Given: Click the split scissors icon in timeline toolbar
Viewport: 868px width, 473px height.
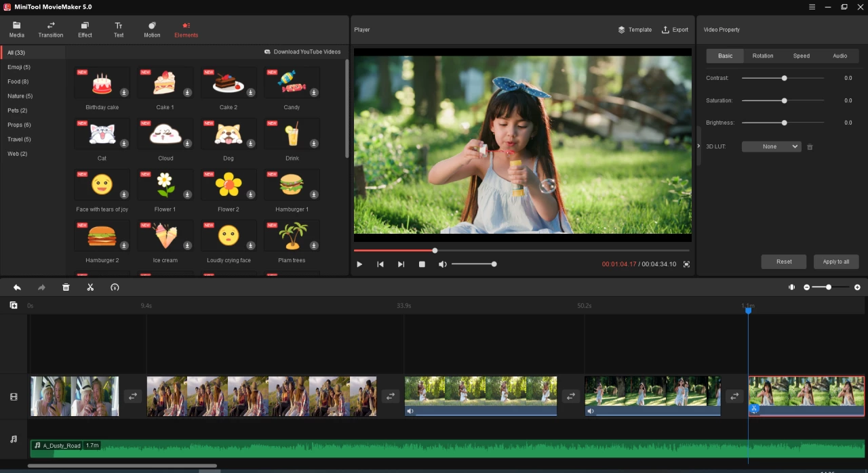Looking at the screenshot, I should [90, 287].
